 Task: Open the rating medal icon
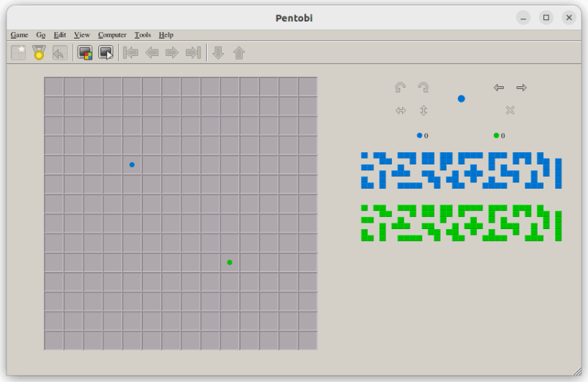(39, 52)
